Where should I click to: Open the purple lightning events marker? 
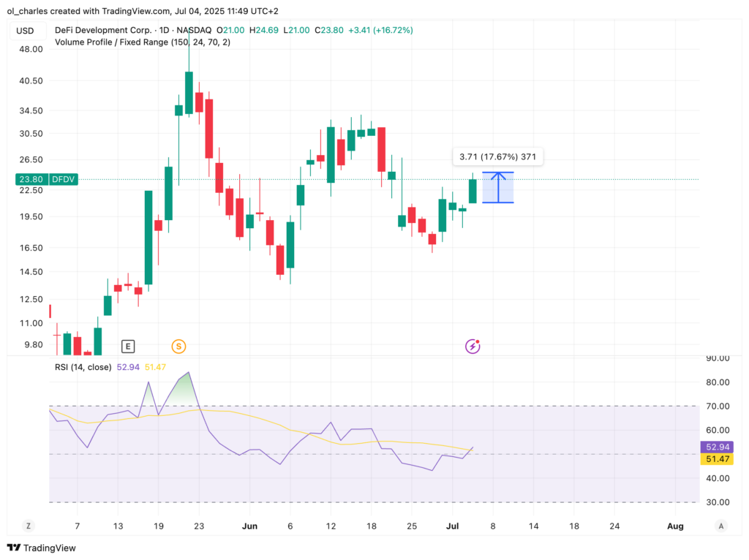(473, 347)
